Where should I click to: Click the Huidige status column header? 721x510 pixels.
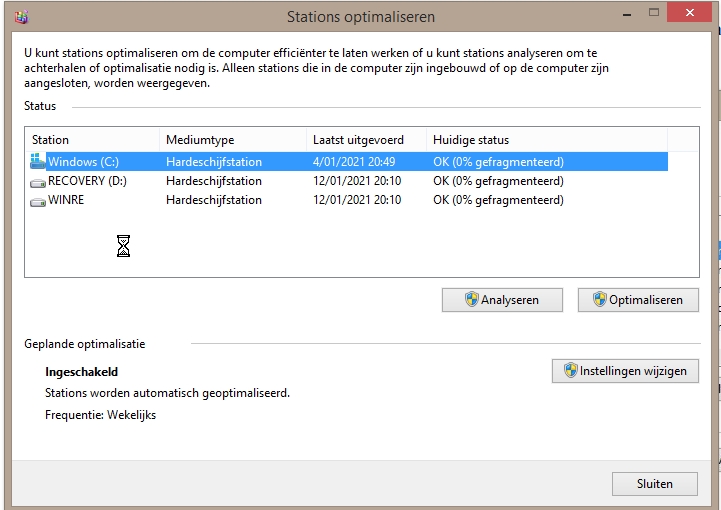(x=545, y=140)
